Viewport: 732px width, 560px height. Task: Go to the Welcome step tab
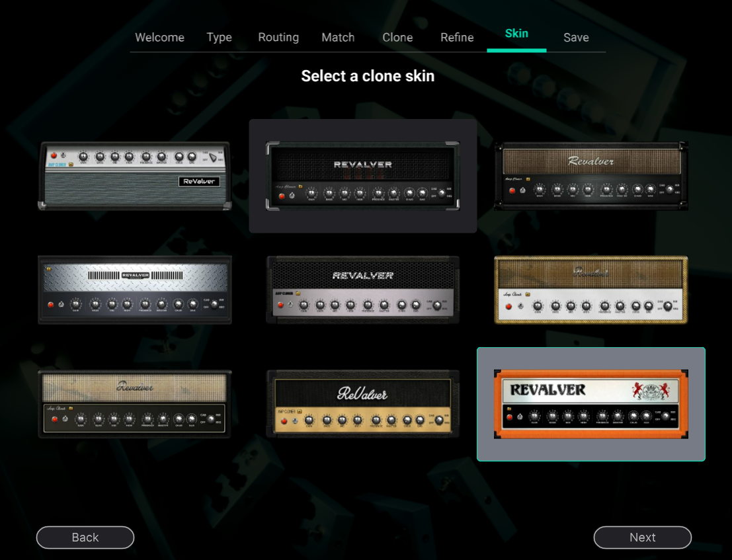[x=159, y=37]
